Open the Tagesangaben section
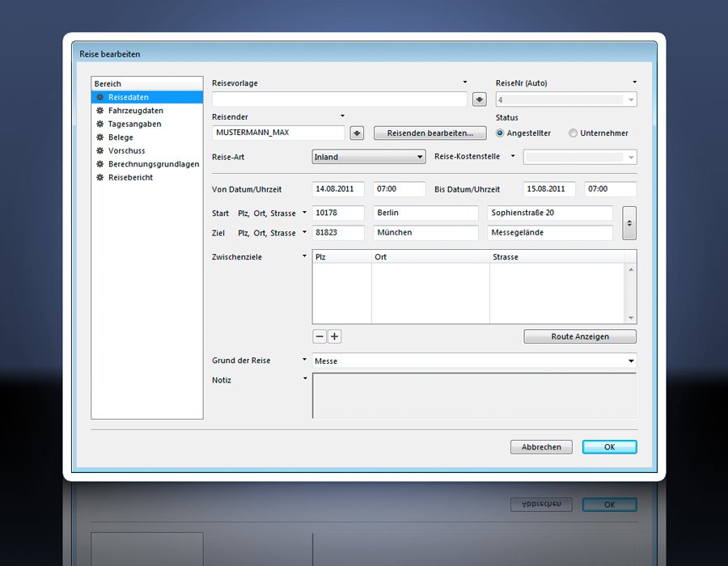Image resolution: width=728 pixels, height=566 pixels. click(134, 124)
